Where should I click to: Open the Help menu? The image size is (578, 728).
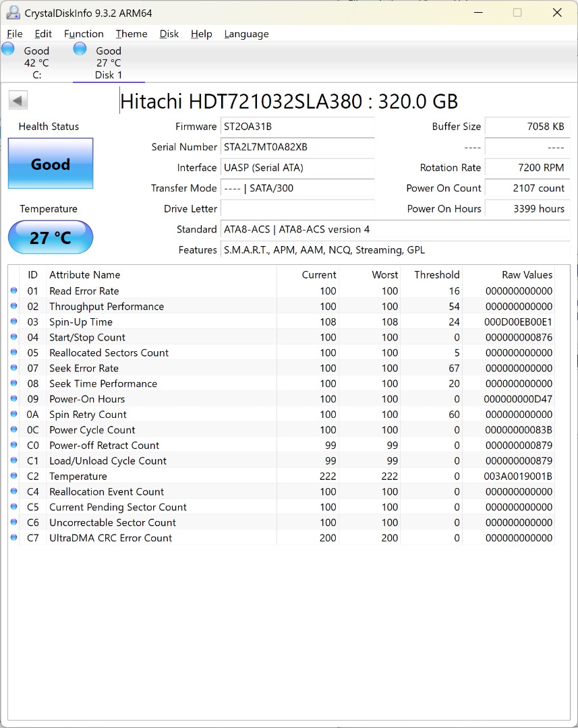point(201,34)
